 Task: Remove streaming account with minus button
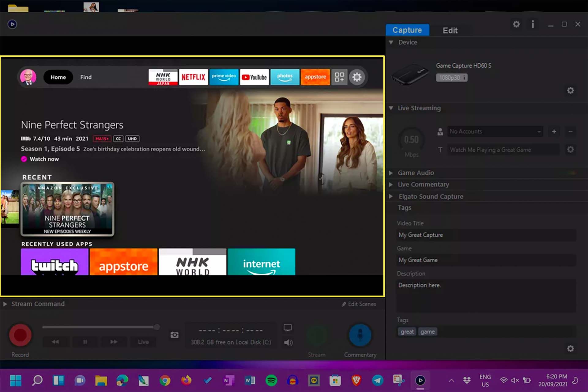coord(570,131)
